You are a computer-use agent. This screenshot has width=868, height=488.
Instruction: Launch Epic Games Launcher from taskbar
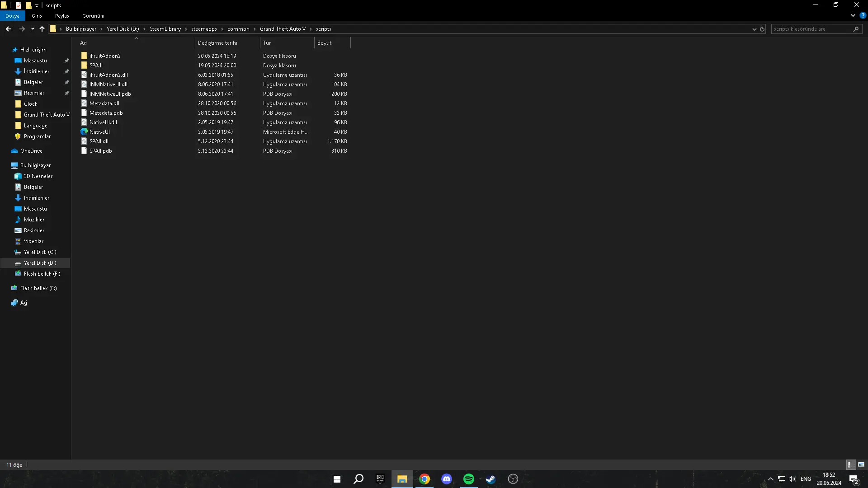pyautogui.click(x=380, y=479)
